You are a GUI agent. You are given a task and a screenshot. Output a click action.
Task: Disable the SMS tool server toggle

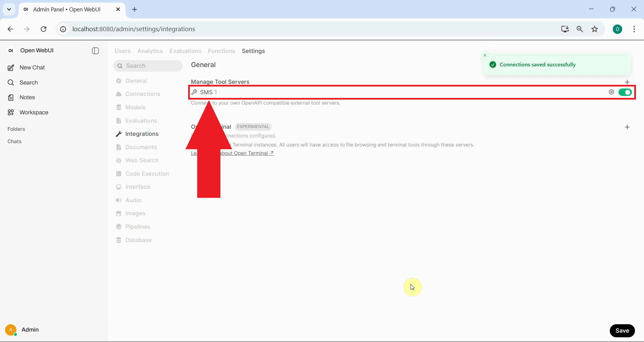tap(625, 92)
